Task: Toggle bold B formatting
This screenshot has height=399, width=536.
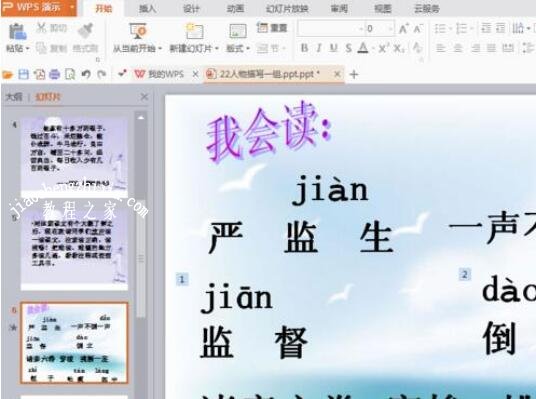Action: [x=304, y=48]
